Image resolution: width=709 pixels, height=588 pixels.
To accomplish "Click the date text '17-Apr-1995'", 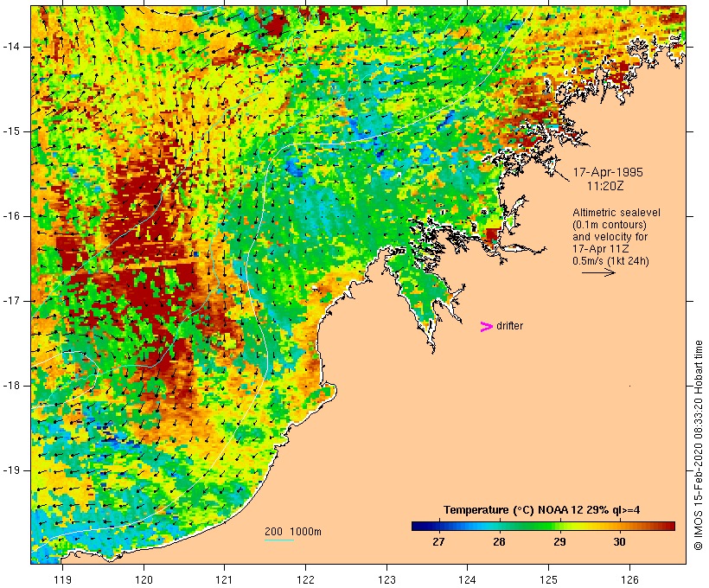I will point(608,172).
